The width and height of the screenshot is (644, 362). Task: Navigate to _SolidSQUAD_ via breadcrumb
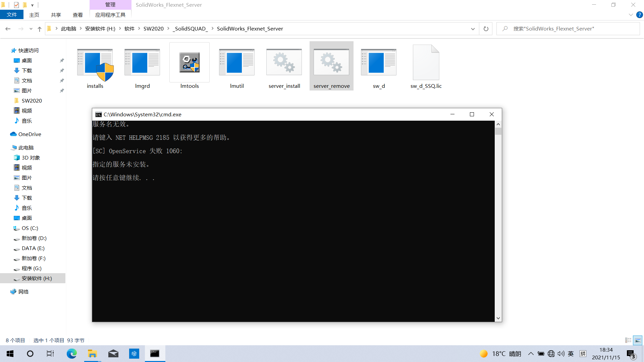click(x=191, y=28)
